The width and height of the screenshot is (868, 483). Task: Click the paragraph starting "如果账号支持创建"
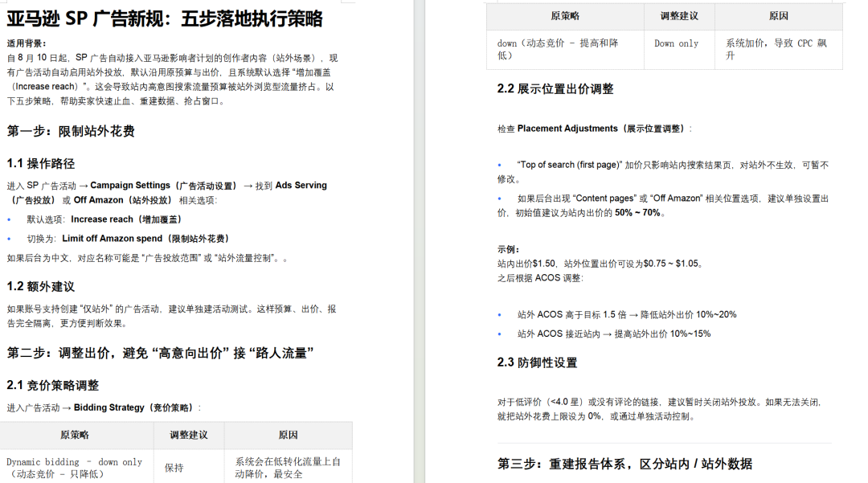tap(172, 316)
